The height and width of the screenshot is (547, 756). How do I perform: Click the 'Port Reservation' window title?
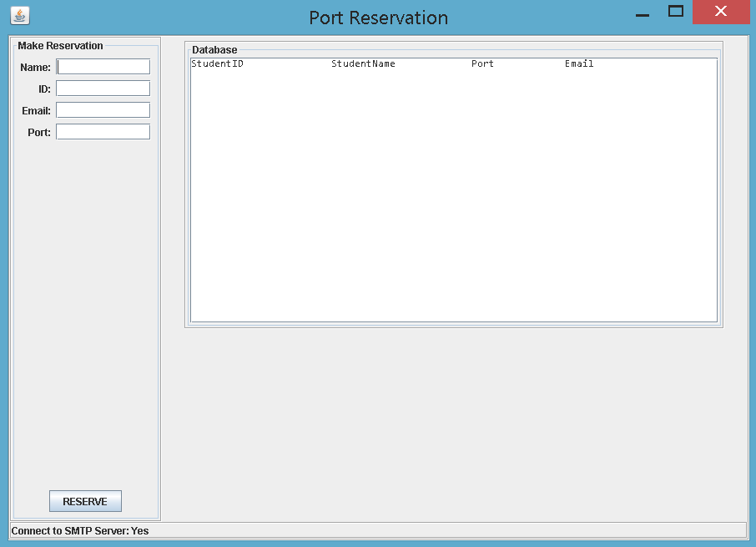tap(379, 18)
